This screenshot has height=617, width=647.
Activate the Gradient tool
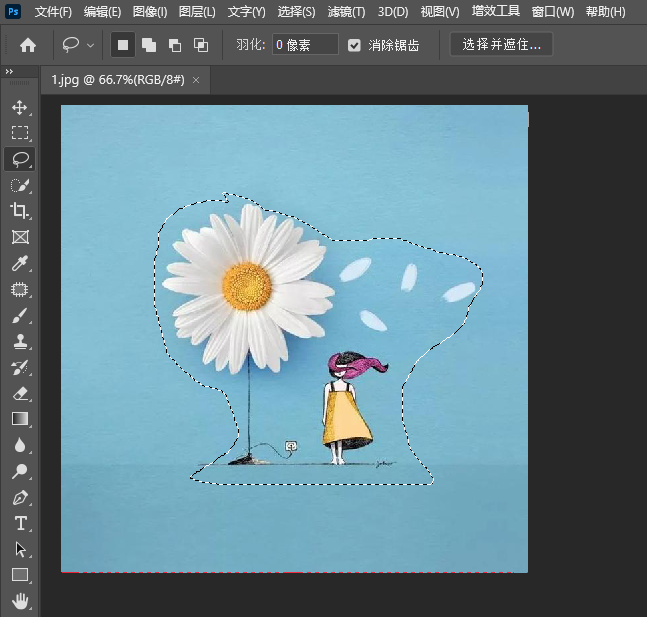click(19, 419)
